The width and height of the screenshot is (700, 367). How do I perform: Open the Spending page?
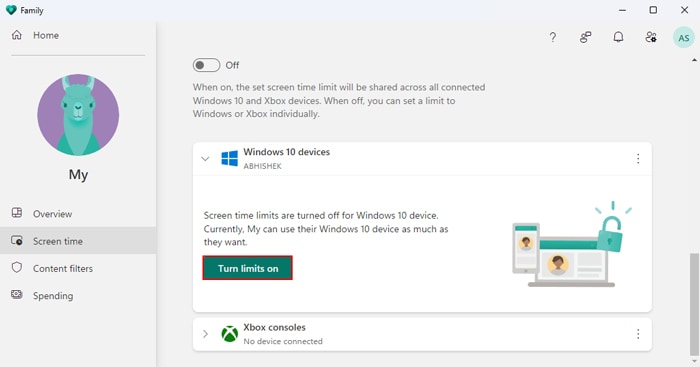point(78,296)
